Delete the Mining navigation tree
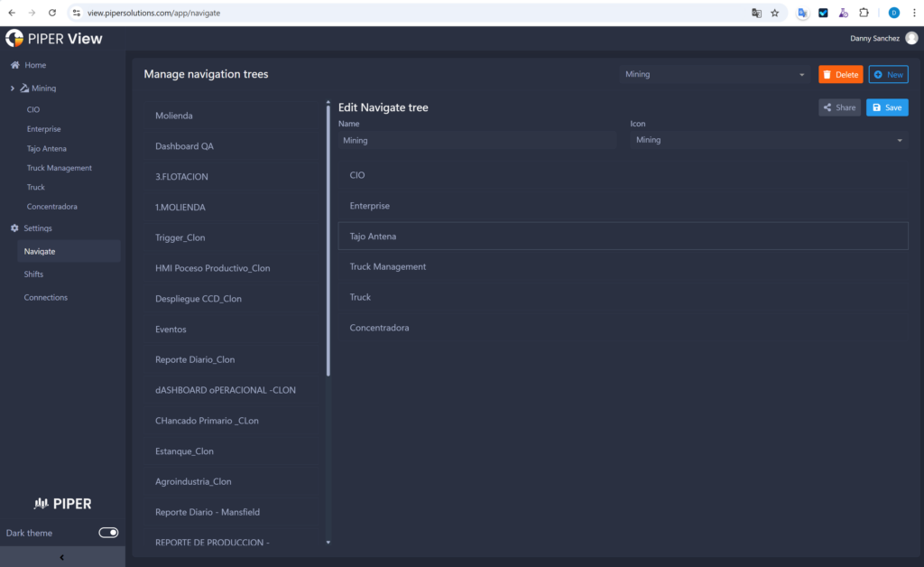This screenshot has height=567, width=924. pos(840,75)
